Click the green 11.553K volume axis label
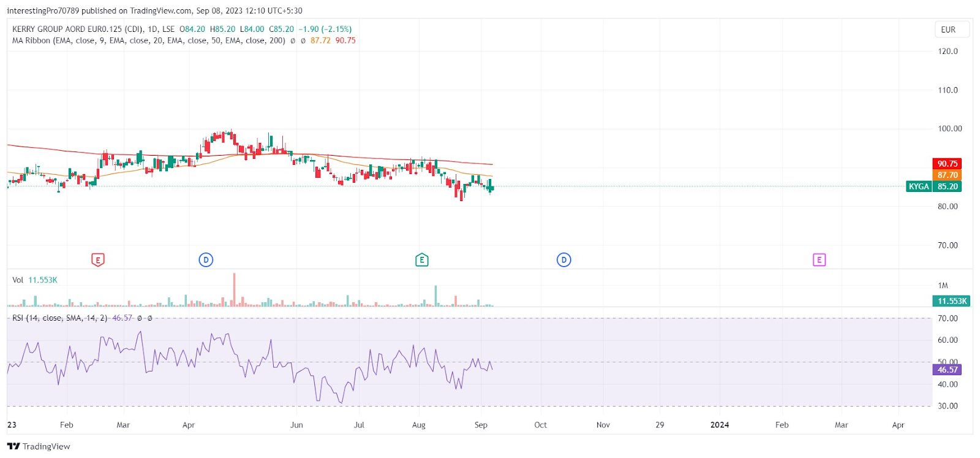Viewport: 980px width, 458px height. pyautogui.click(x=952, y=301)
